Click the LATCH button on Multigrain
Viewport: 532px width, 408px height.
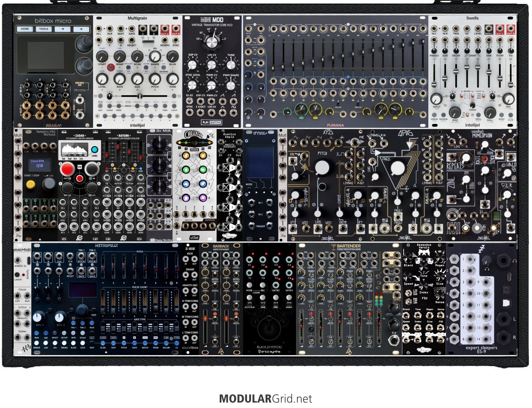175,105
